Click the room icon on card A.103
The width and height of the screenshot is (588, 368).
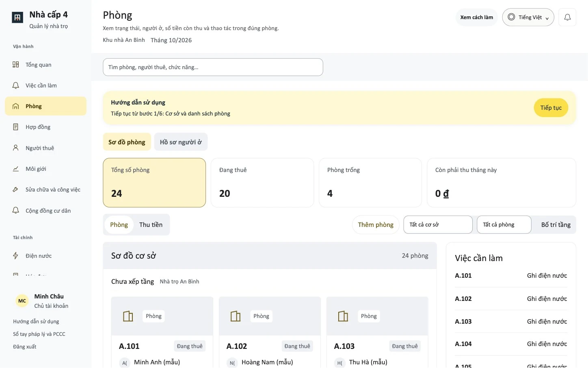343,316
